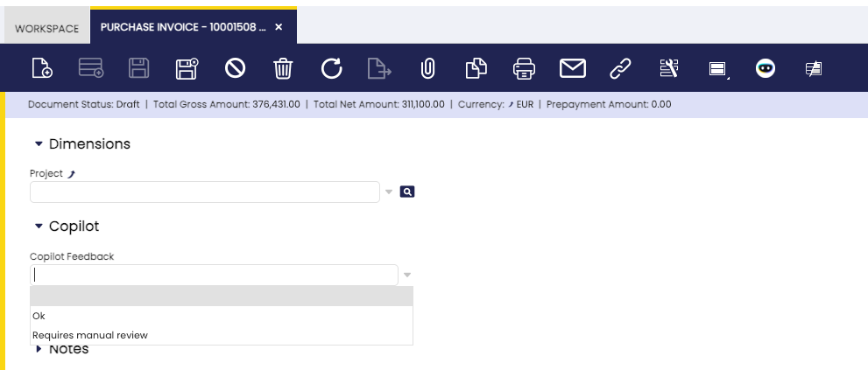Choose 'Requires manual review' option
Screen dimensions: 868x370
(x=90, y=335)
